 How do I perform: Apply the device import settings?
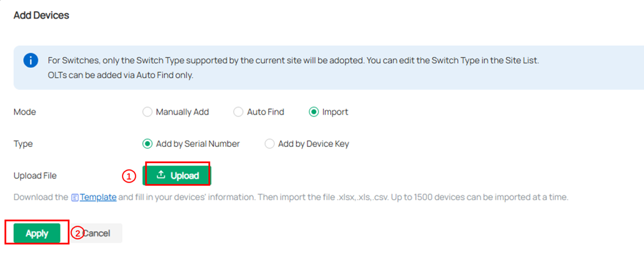tap(37, 233)
